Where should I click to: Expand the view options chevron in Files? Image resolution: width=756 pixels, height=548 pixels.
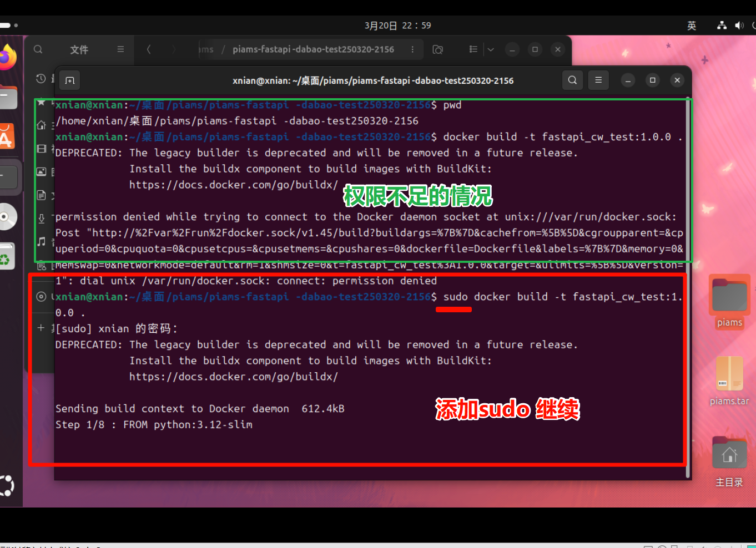coord(491,49)
